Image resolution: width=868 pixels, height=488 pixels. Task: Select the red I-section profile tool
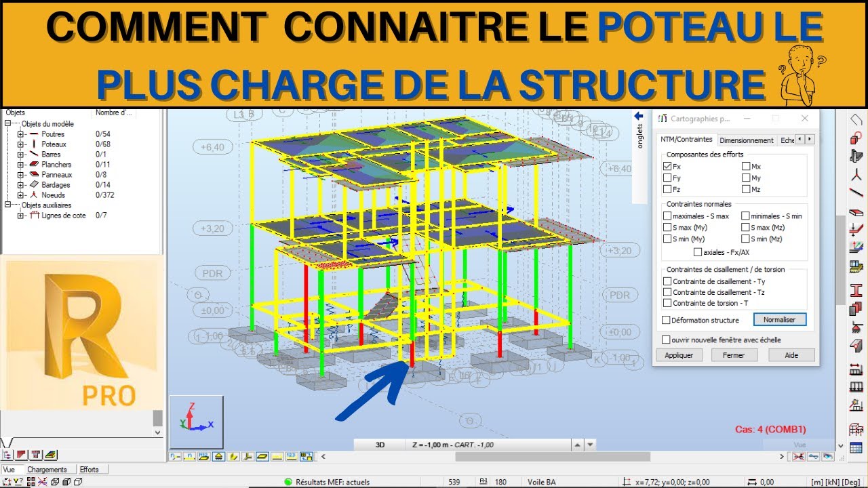click(856, 289)
